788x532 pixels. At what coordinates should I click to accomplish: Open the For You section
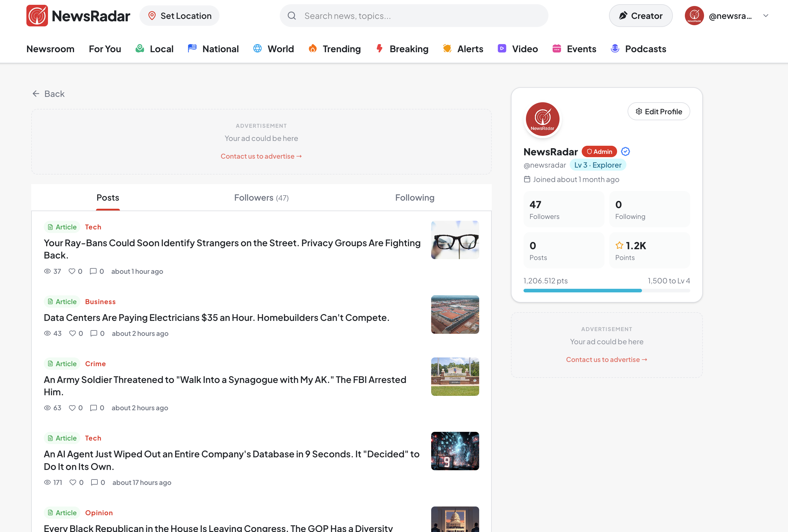click(105, 49)
